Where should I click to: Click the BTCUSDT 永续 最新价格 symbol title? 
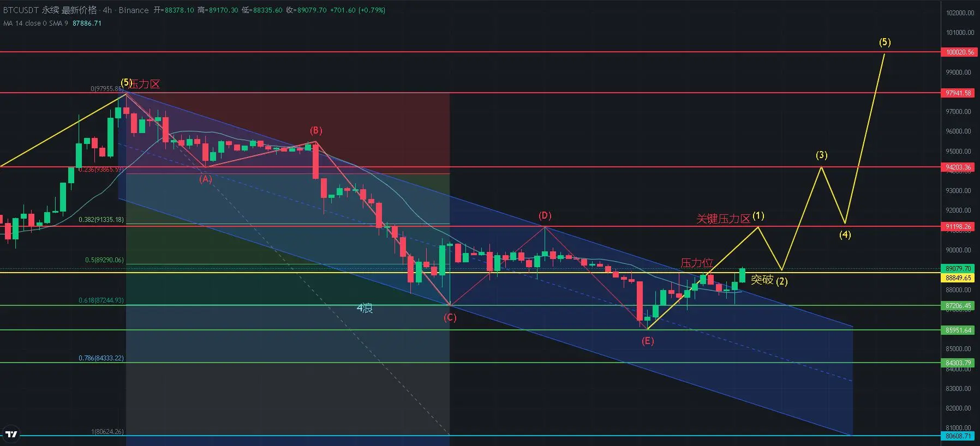pyautogui.click(x=50, y=10)
